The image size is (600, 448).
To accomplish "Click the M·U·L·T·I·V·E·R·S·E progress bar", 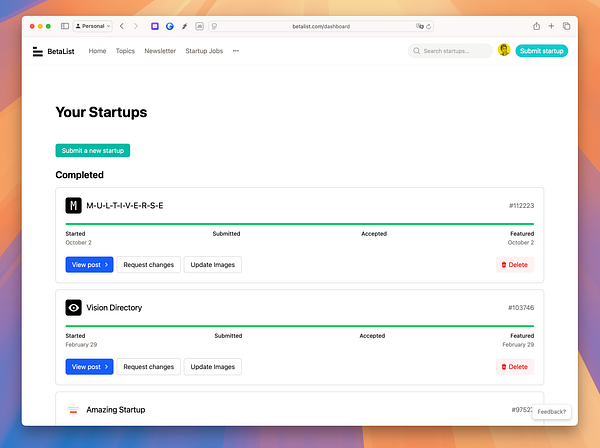I will [300, 224].
